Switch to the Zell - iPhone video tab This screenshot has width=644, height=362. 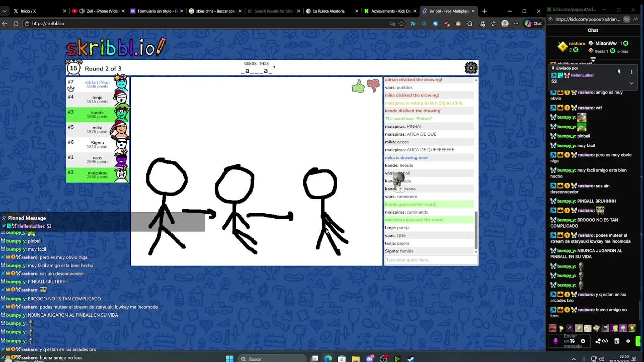98,11
